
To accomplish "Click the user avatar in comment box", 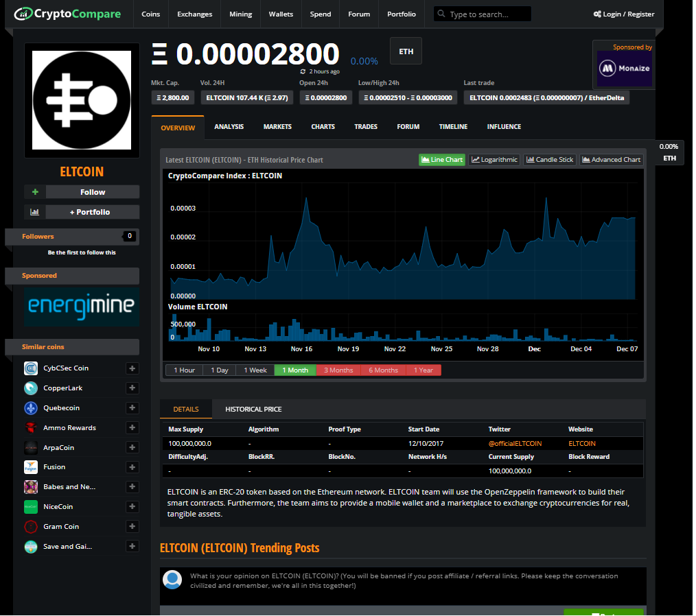I will (x=172, y=580).
